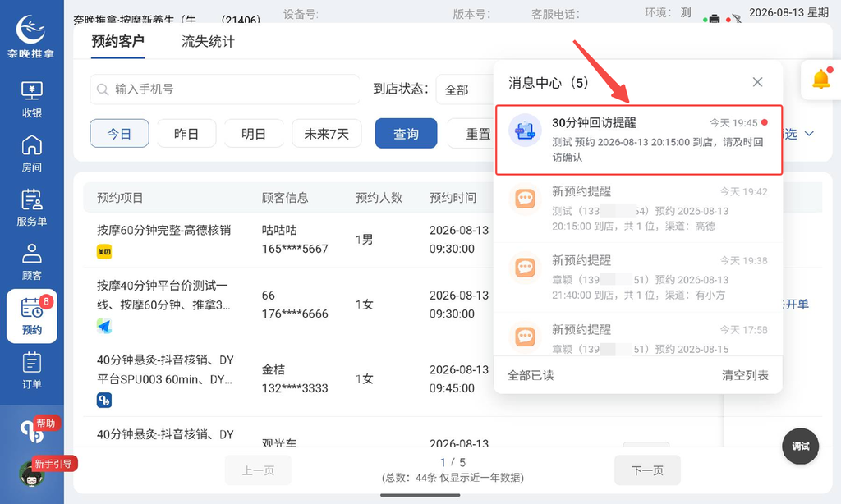Select the 明日 date filter

pos(254,134)
